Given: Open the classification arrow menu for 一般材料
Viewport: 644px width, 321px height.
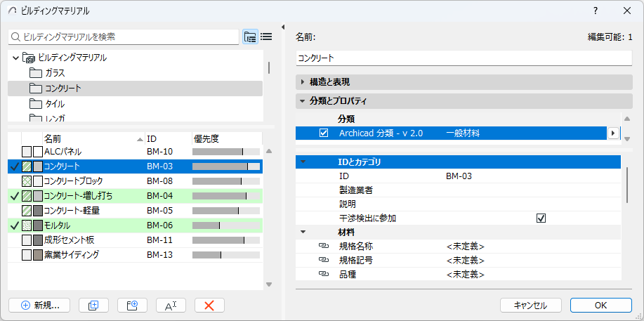Looking at the screenshot, I should 613,133.
